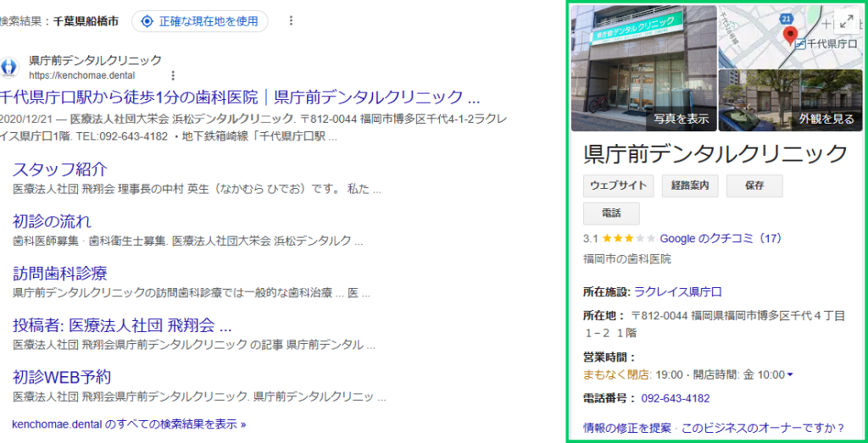Viewport: 868px width, 443px height.
Task: Click the 千代県庁口 station icon on map
Action: click(799, 43)
